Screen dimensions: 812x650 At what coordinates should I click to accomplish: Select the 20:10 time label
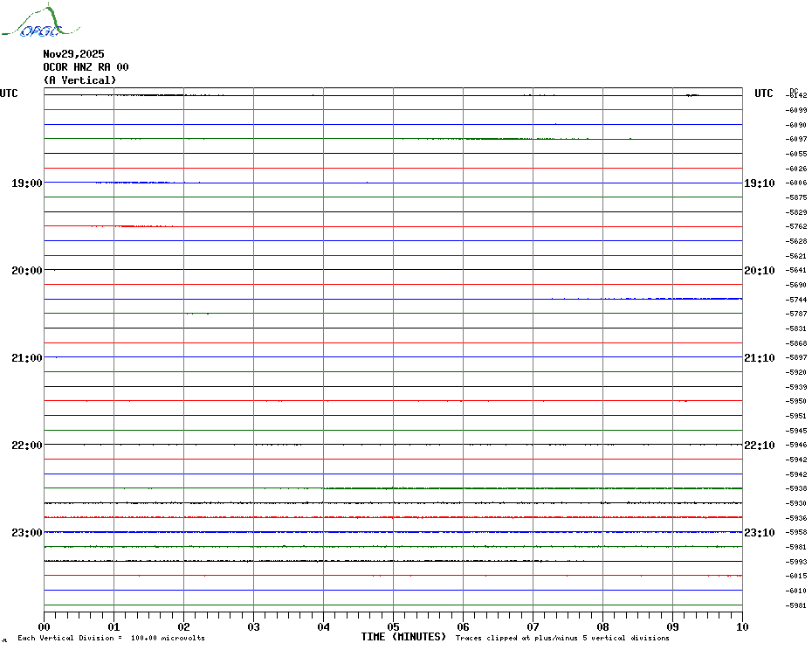pyautogui.click(x=759, y=271)
